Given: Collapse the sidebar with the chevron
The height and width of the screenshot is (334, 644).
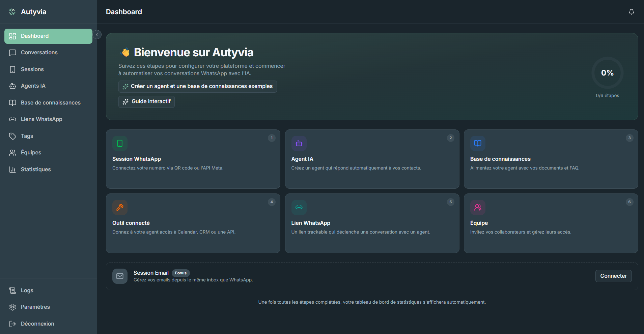Looking at the screenshot, I should 97,35.
